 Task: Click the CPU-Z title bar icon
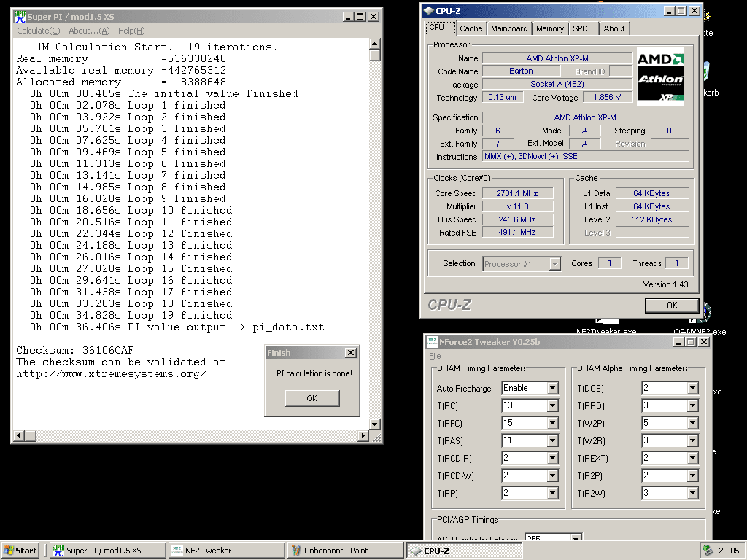pos(429,10)
